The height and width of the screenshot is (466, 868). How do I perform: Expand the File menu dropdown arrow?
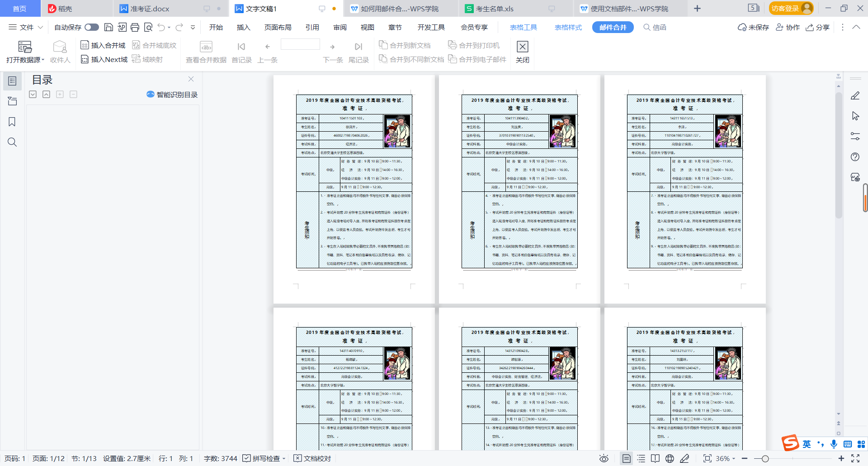click(40, 27)
